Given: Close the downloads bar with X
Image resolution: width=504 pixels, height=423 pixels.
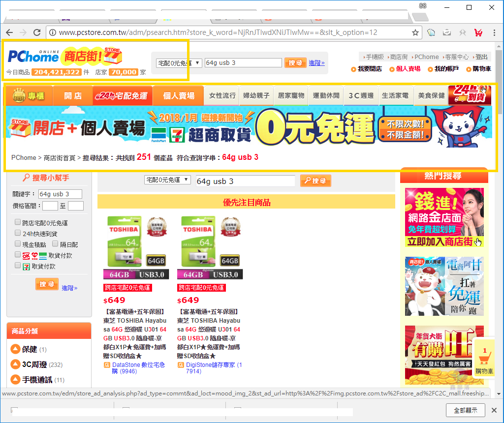Looking at the screenshot, I should (494, 410).
